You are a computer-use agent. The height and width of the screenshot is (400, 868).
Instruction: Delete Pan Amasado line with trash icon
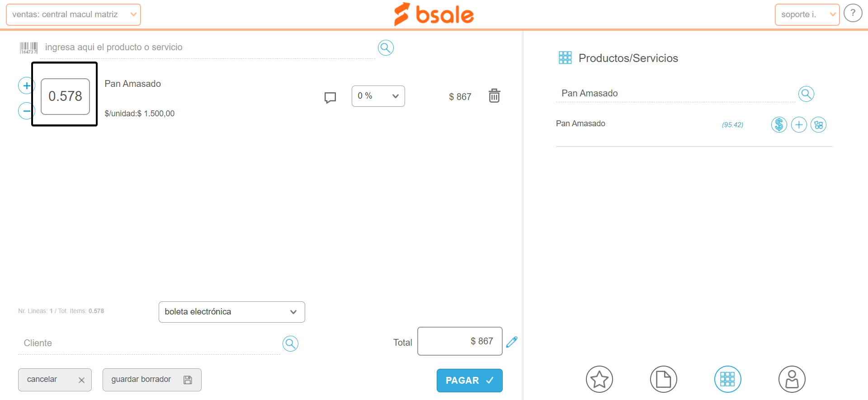coord(494,95)
